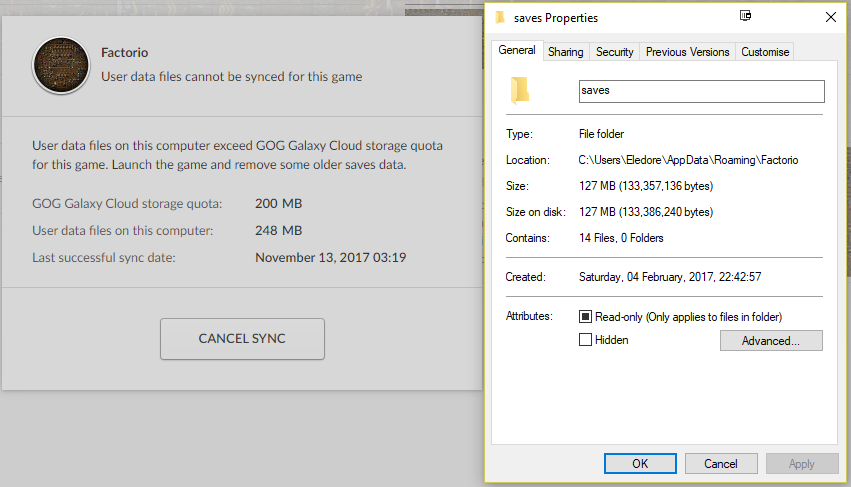
Task: Open Advanced attributes settings
Action: point(771,340)
